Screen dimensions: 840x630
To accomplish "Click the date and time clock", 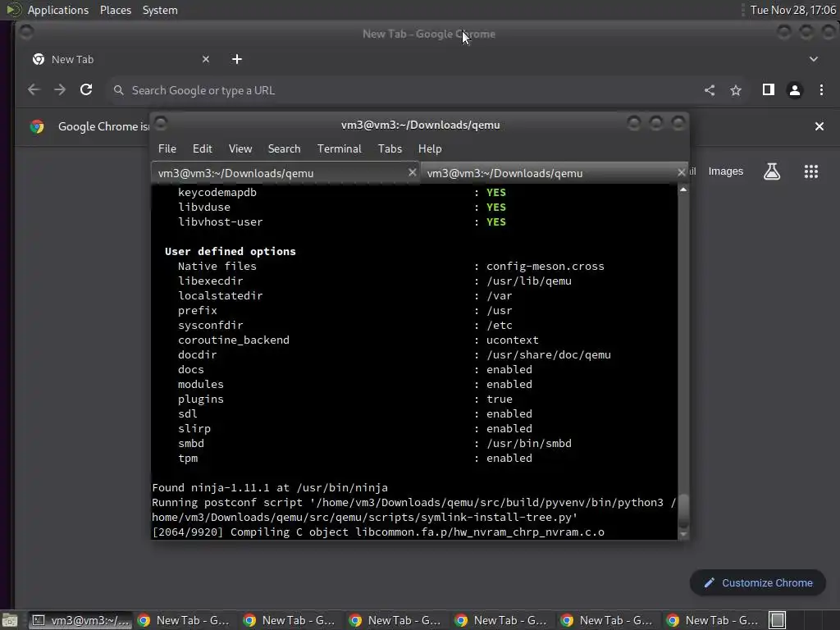I will [x=793, y=10].
